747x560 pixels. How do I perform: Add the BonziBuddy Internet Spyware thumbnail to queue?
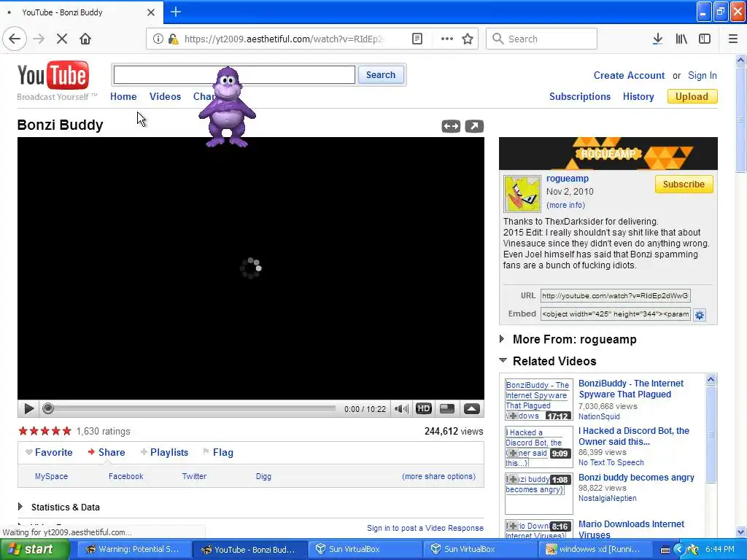(512, 416)
